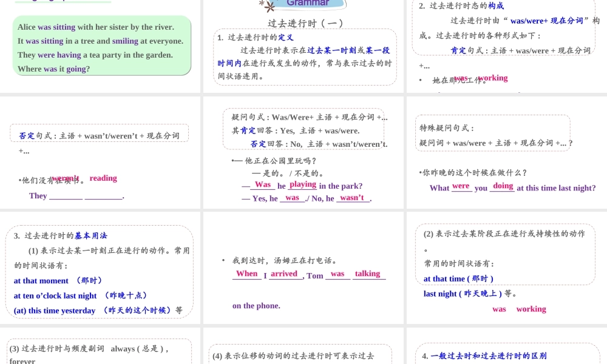Open the Grammar 过去进行时(一) slide
This screenshot has width=607, height=364.
[303, 47]
